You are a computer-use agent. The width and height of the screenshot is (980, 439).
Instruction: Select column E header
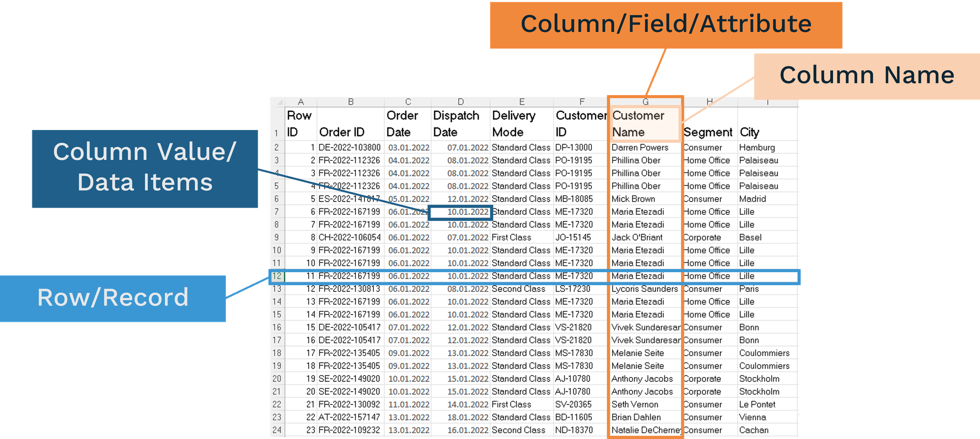point(522,102)
